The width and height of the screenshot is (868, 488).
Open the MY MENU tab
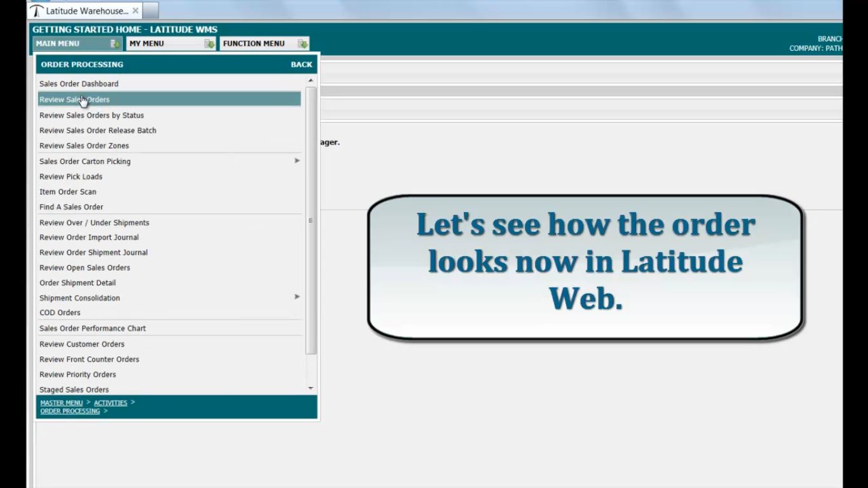pos(172,44)
